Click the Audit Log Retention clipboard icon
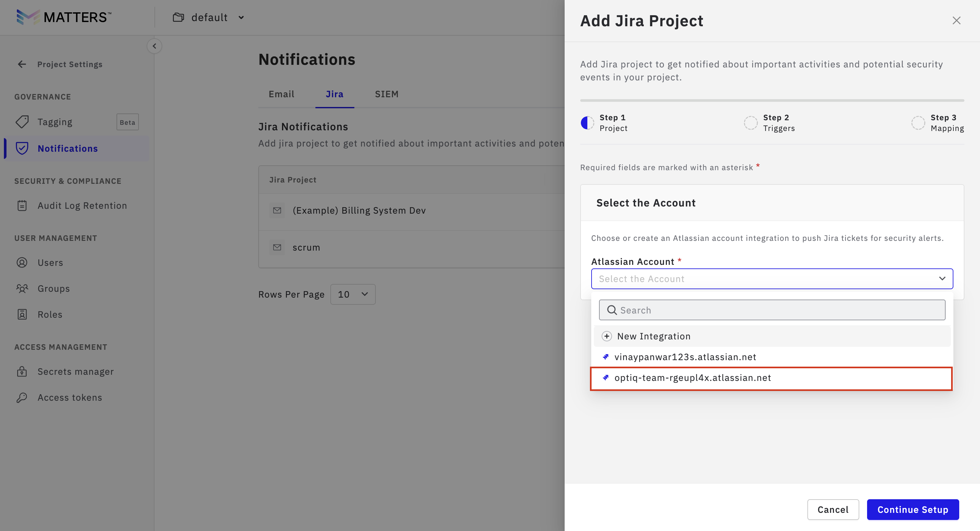Image resolution: width=980 pixels, height=531 pixels. [22, 206]
